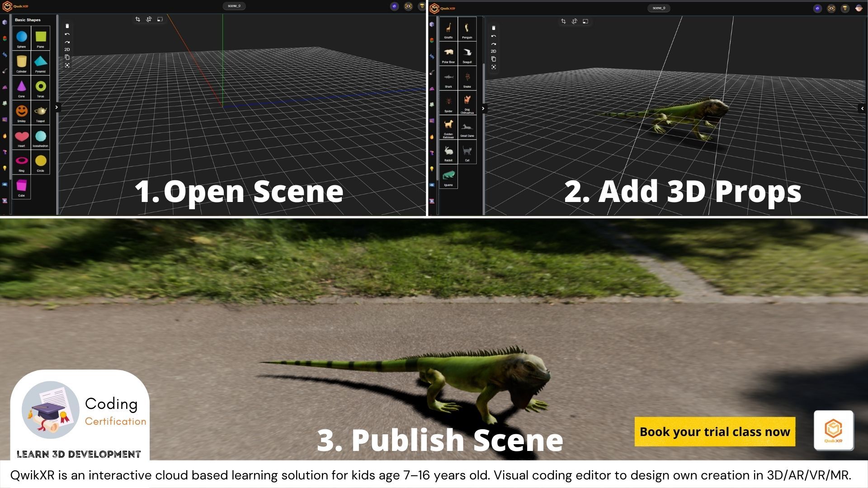
Task: Click the focus-frame icon in the left editor toolbar
Action: point(67,66)
